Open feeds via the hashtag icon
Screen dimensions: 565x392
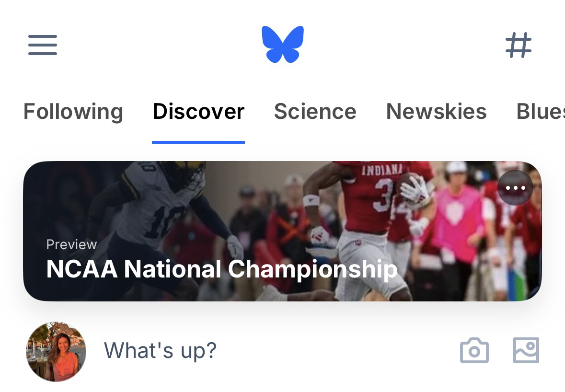[519, 45]
